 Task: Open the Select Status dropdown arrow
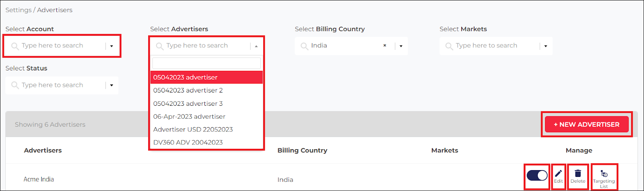[111, 85]
